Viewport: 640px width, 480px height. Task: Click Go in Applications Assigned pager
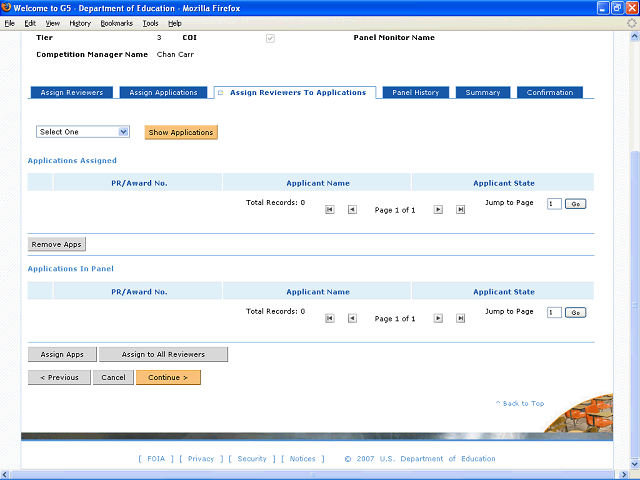pos(576,204)
